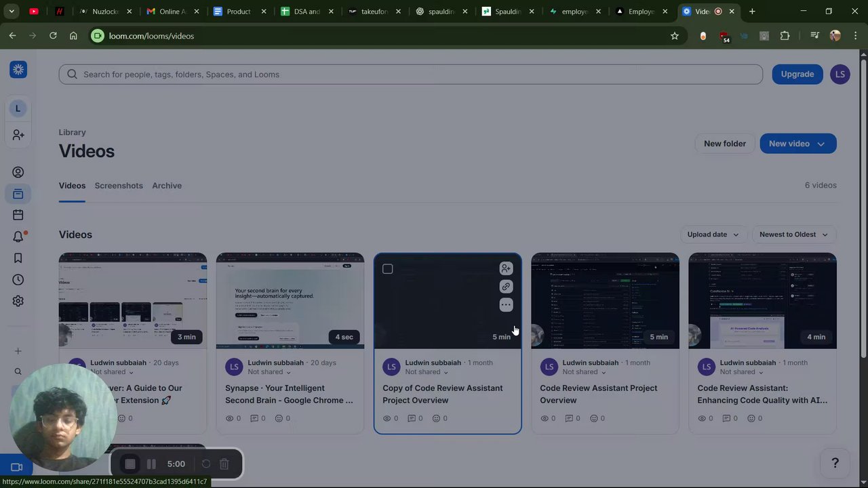Open the Newest to Oldest dropdown

(x=794, y=235)
